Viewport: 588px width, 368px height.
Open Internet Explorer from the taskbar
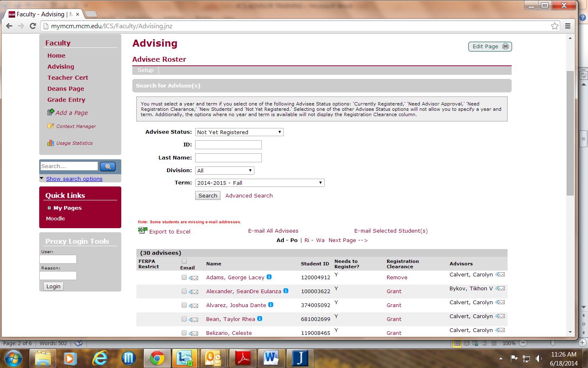pos(100,358)
